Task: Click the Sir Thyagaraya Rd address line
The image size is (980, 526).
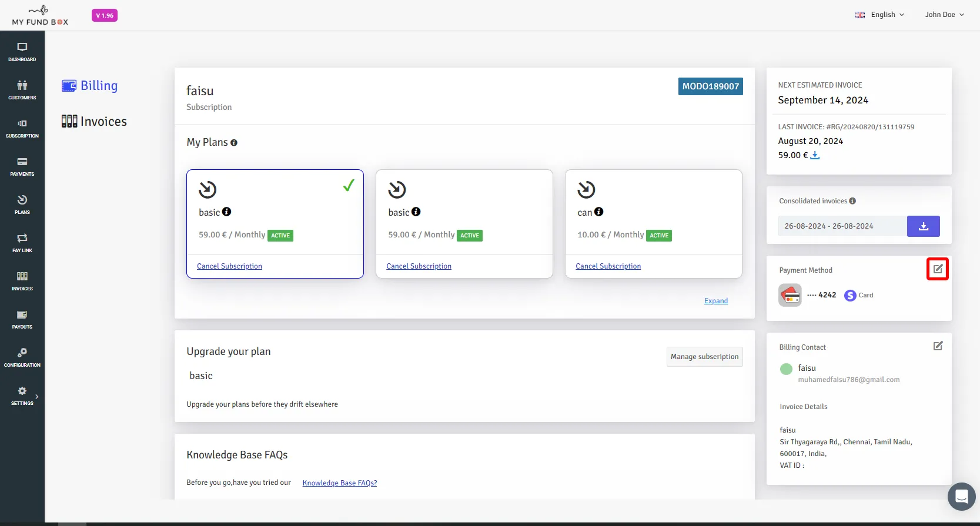Action: pyautogui.click(x=846, y=442)
